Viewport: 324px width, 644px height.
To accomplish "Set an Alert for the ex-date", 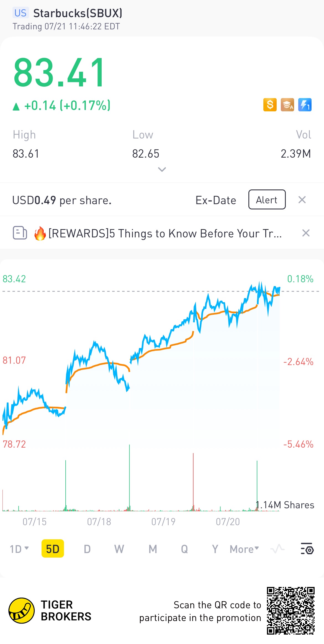I will click(x=267, y=199).
